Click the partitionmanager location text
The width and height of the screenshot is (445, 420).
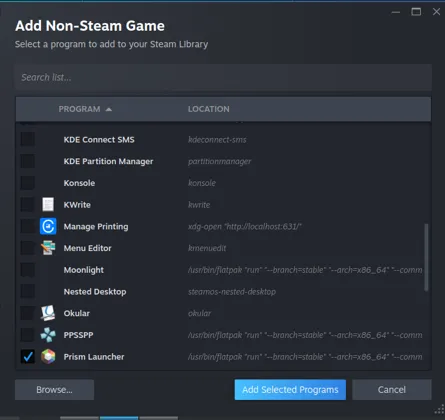coord(219,161)
